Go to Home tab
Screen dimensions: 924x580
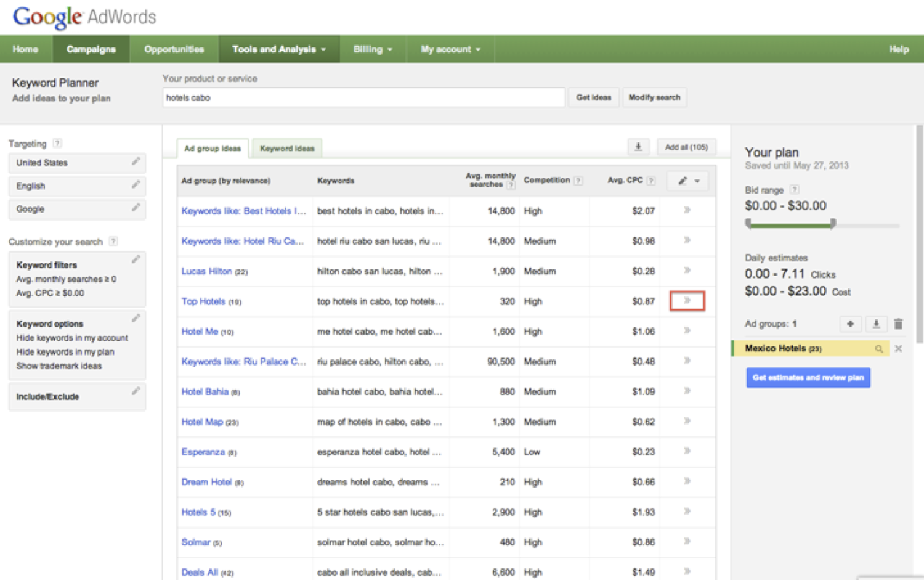tap(25, 49)
